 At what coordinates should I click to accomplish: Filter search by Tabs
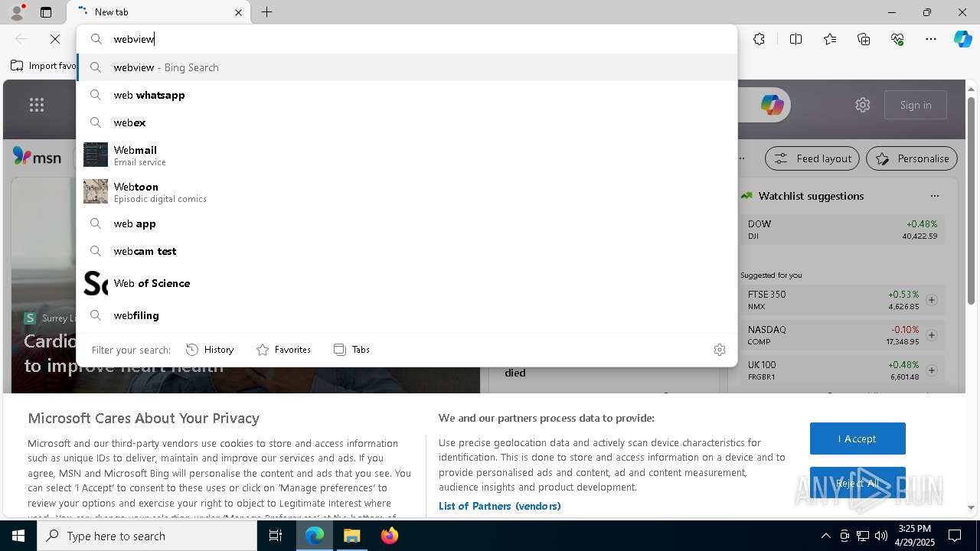(x=352, y=350)
